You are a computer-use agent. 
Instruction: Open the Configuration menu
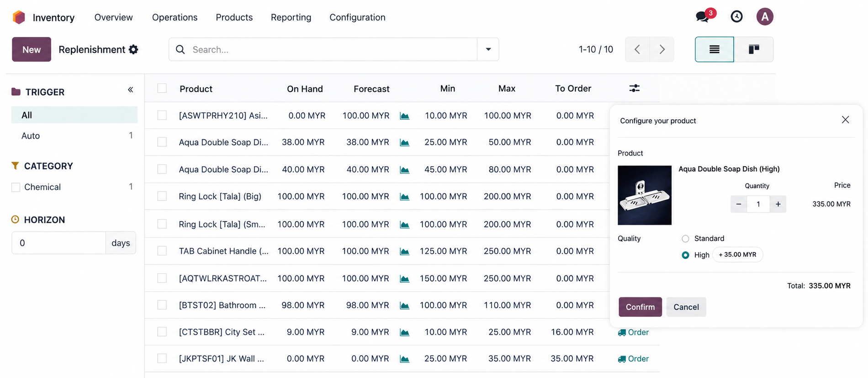(x=357, y=17)
